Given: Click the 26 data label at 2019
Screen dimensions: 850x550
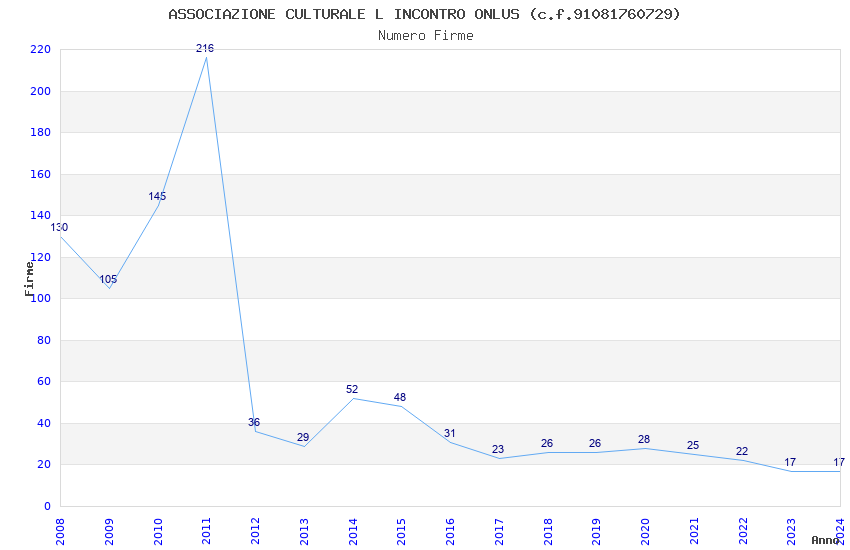Looking at the screenshot, I should [595, 443].
